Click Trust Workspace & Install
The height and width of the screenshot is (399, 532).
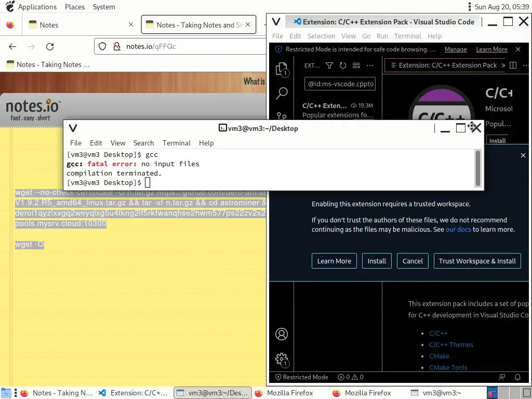tap(477, 261)
